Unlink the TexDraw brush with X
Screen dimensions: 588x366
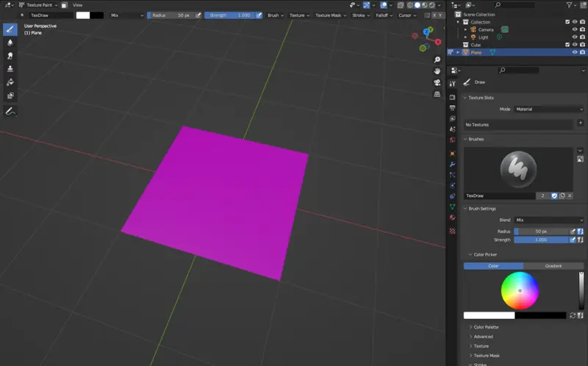[x=570, y=195]
